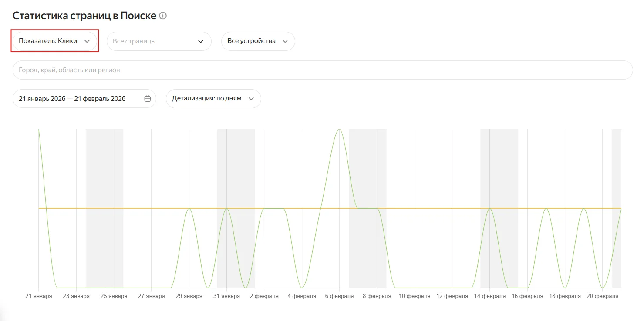Click the arrow in Все страницы field
644x321 pixels.
(201, 41)
